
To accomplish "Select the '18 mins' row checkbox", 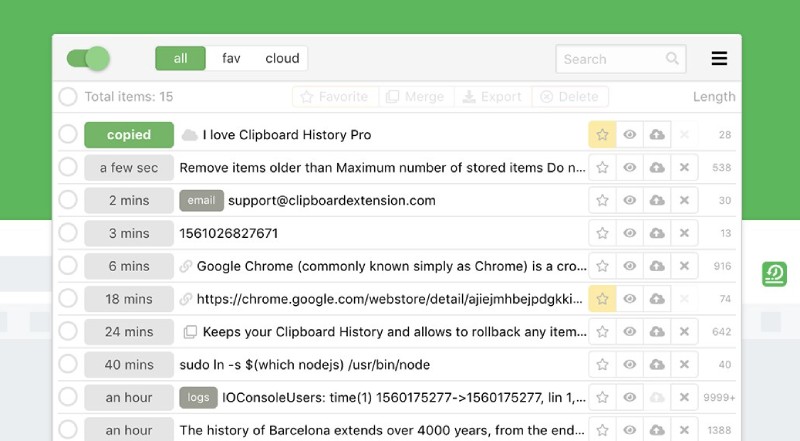I will [x=68, y=298].
